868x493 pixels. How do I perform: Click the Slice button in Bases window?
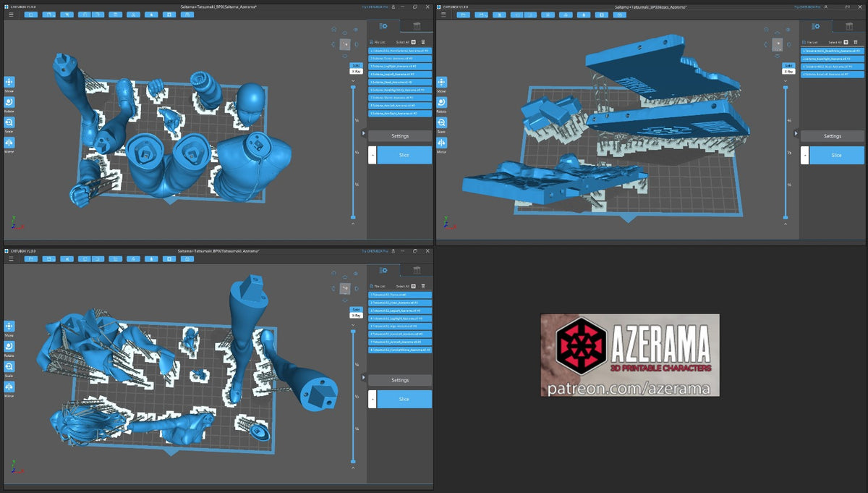pos(837,155)
